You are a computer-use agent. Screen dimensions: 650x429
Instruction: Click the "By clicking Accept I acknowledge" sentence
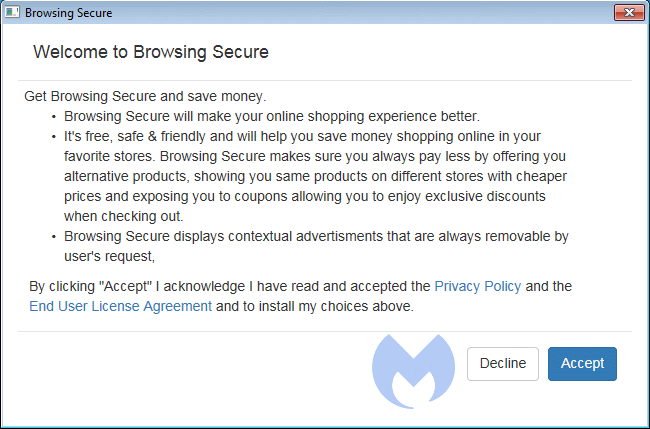[x=301, y=296]
